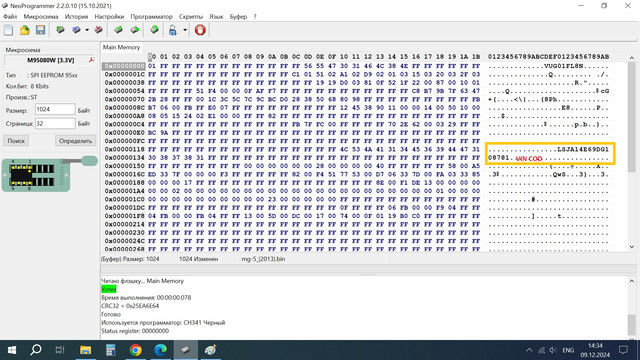Open Microsoft Edge from taskbar
Screen dimensions: 640x360
(161, 350)
